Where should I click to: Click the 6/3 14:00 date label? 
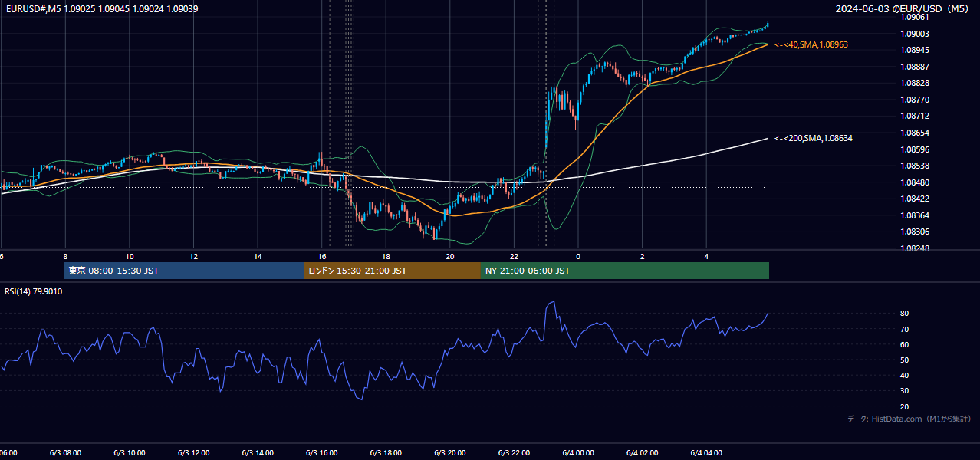tap(258, 452)
